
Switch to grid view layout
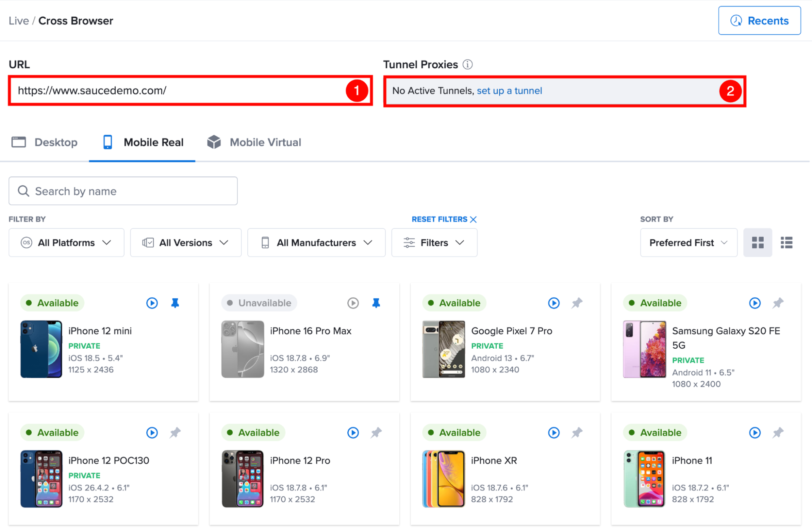point(758,243)
